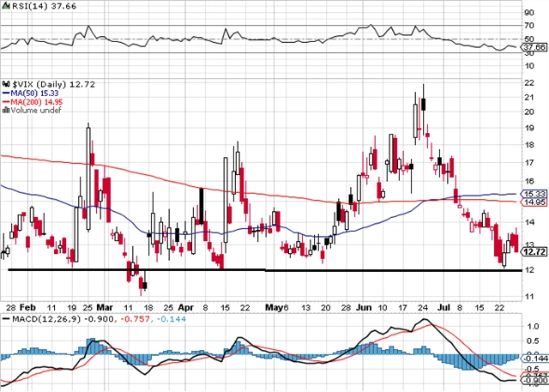Select the RSI(14) 37.66 indicator label
Screen dimensions: 549x392
[x=44, y=6]
